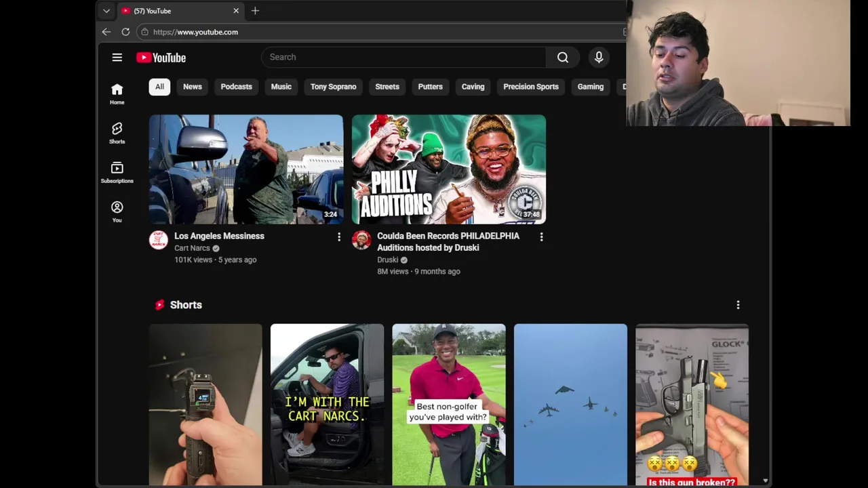Select the Caving filter chip
The image size is (868, 488).
[473, 87]
